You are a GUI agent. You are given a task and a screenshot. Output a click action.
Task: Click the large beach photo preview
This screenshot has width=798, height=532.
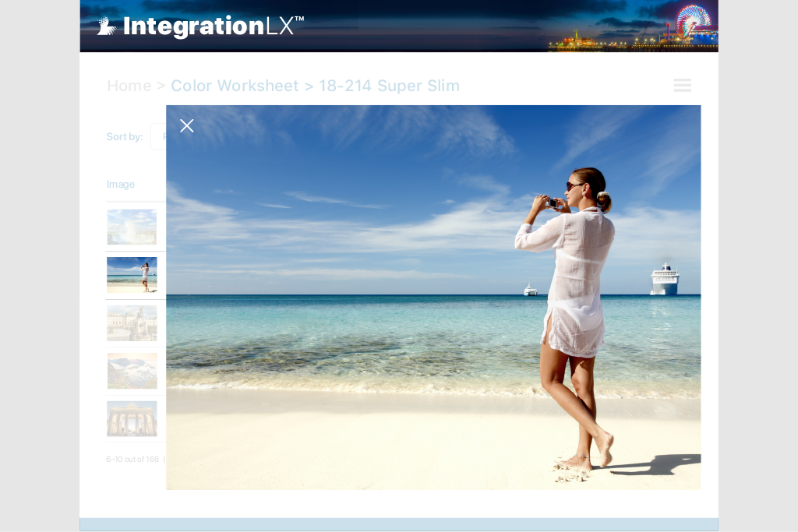tap(433, 298)
